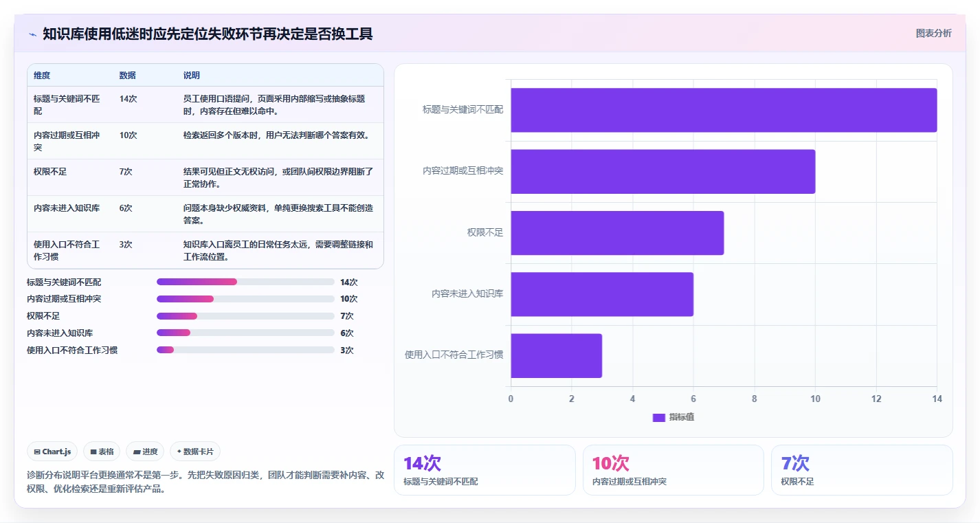Screen dimensions: 980x523
Task: Click the progress bar for 使用入口不符合工作习惯
Action: (x=245, y=350)
